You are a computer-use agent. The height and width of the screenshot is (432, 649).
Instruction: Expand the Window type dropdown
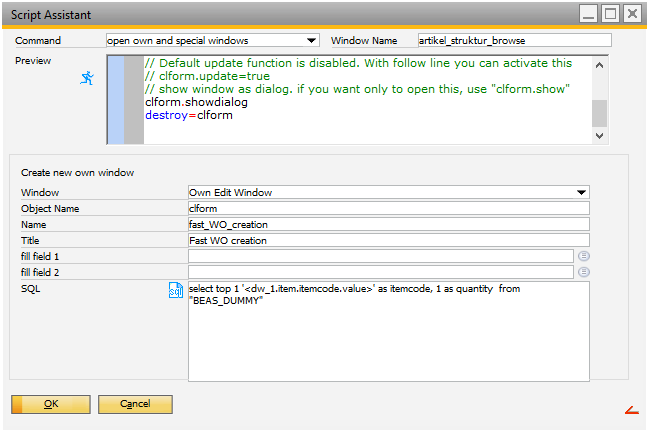(580, 193)
